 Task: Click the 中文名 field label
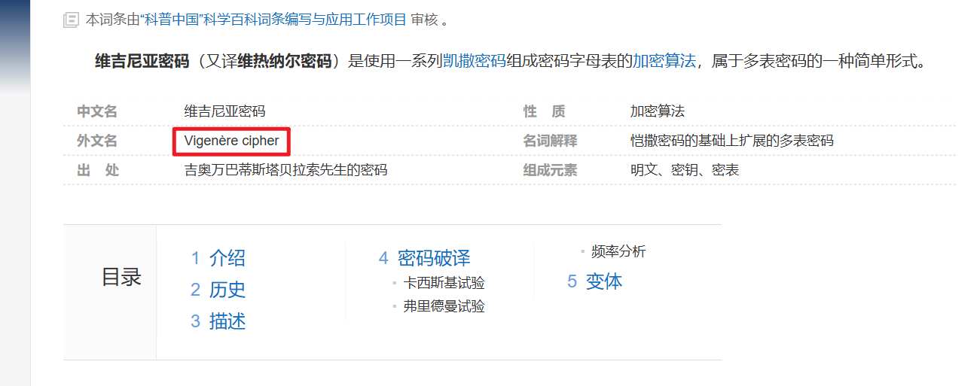97,111
